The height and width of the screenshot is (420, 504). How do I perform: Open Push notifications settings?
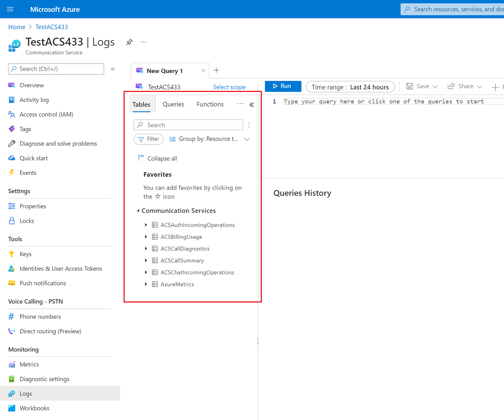click(x=42, y=283)
